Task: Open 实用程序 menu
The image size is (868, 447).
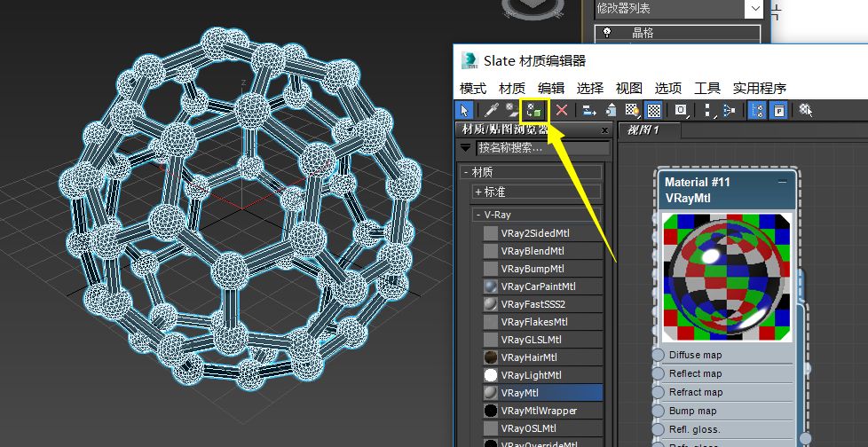Action: (760, 88)
